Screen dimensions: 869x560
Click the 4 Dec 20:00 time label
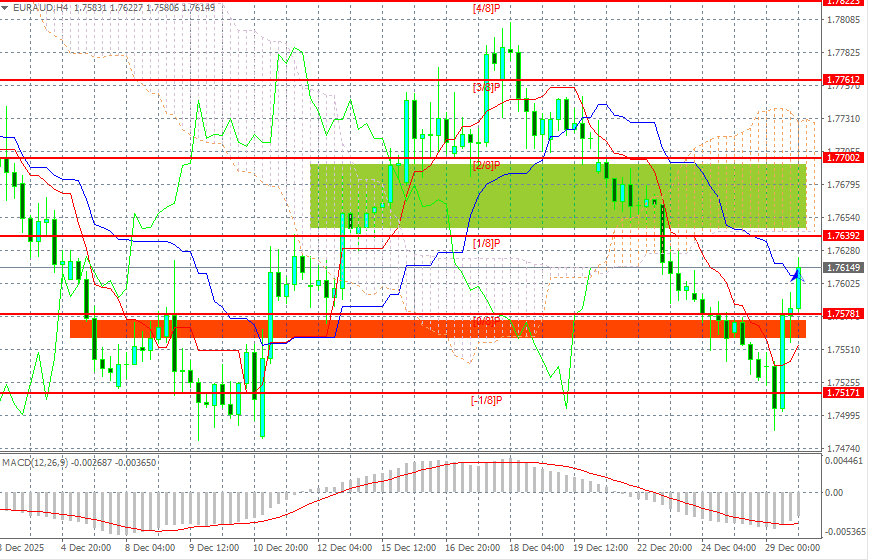86,548
